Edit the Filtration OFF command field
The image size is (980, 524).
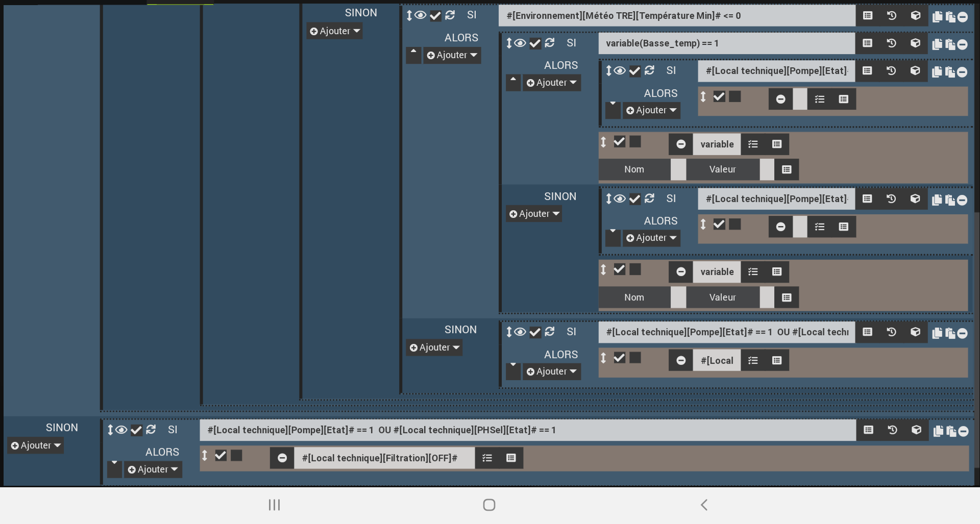coord(384,458)
